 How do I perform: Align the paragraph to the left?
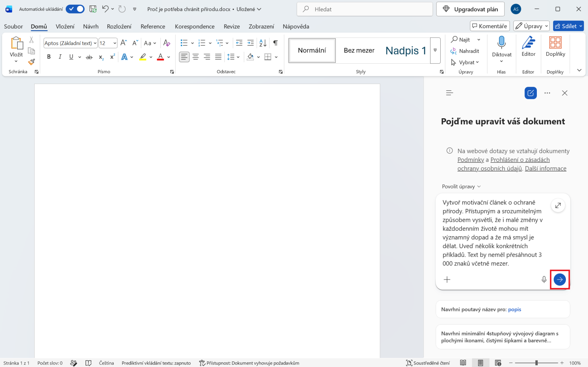pos(184,57)
